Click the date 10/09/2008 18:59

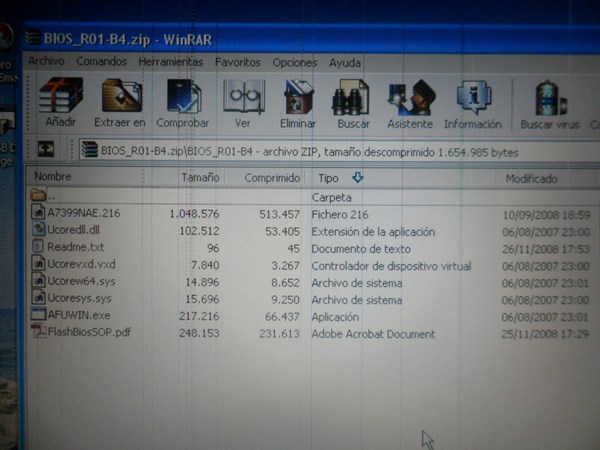[546, 215]
